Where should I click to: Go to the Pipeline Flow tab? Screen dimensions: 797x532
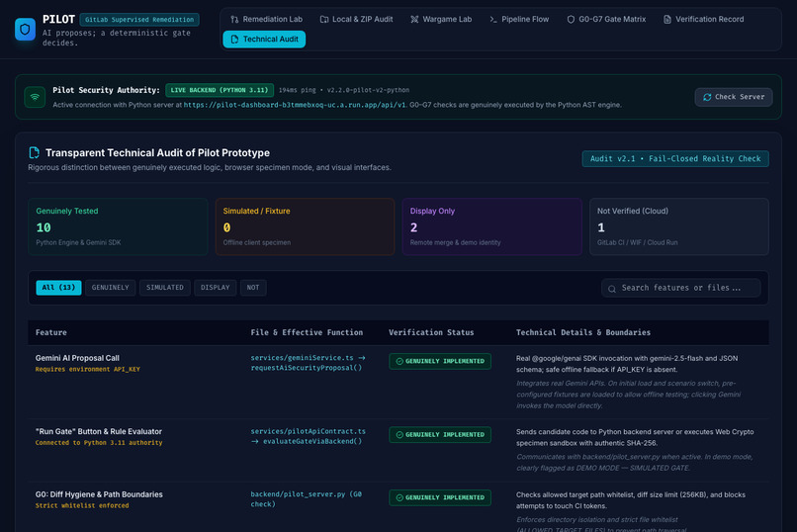pyautogui.click(x=519, y=20)
